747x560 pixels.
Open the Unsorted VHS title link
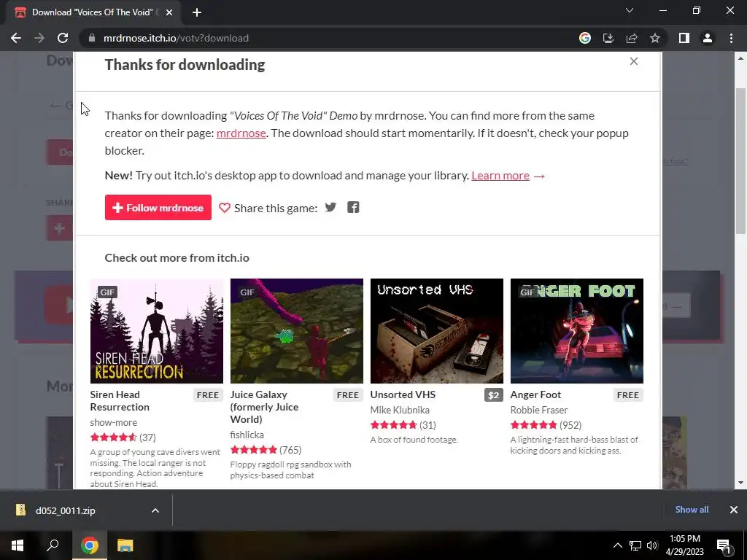click(x=403, y=394)
